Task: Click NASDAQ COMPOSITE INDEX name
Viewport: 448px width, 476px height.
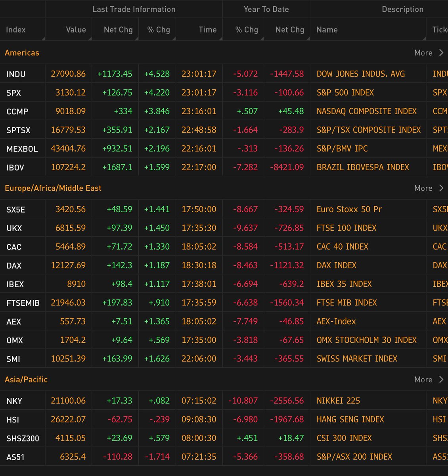Action: pyautogui.click(x=367, y=111)
